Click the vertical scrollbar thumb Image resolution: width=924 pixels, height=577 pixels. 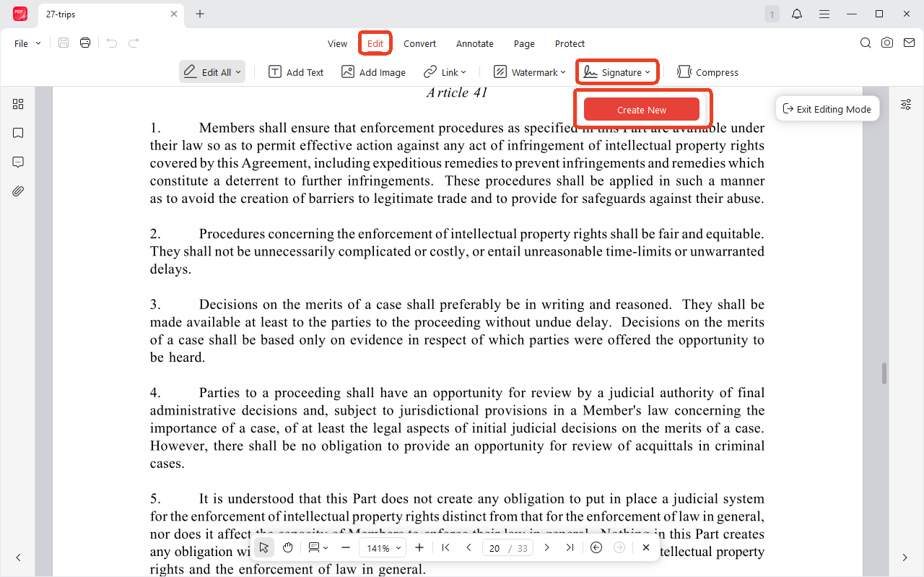coord(884,373)
